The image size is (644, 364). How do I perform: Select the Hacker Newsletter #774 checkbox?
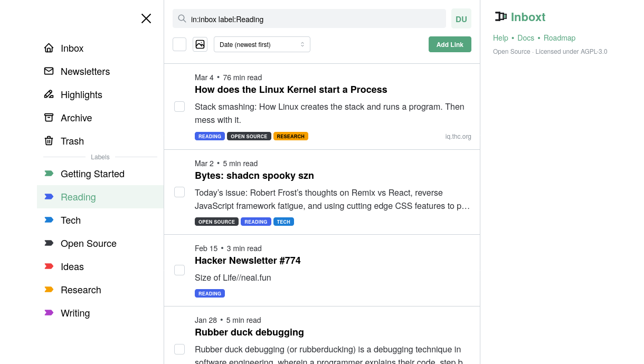pos(179,270)
